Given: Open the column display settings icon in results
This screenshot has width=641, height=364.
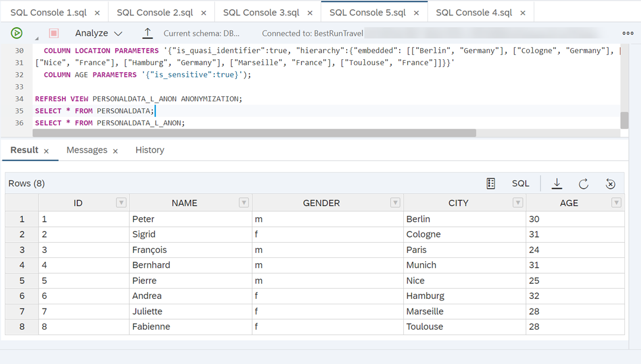Looking at the screenshot, I should coord(491,184).
